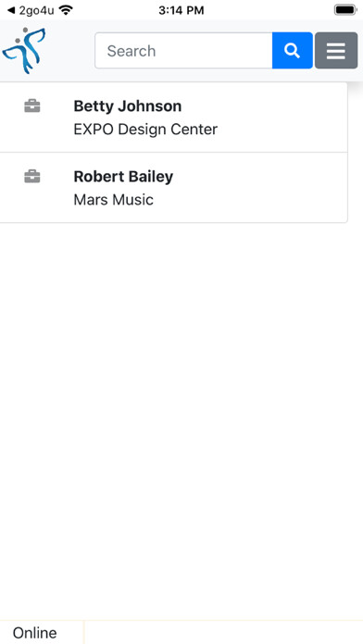The image size is (363, 644).
Task: Click briefcase icon beside Robert Bailey
Action: [32, 177]
